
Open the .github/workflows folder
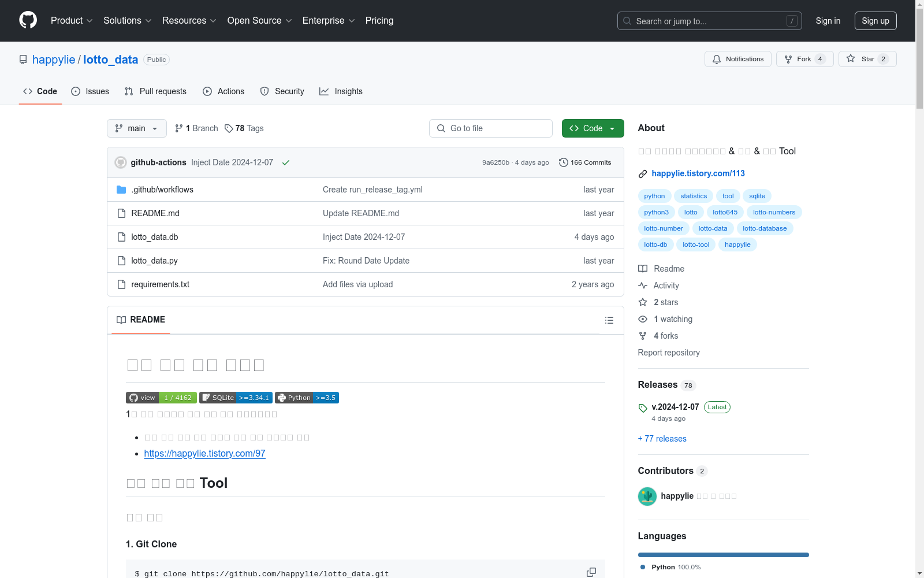pyautogui.click(x=162, y=190)
